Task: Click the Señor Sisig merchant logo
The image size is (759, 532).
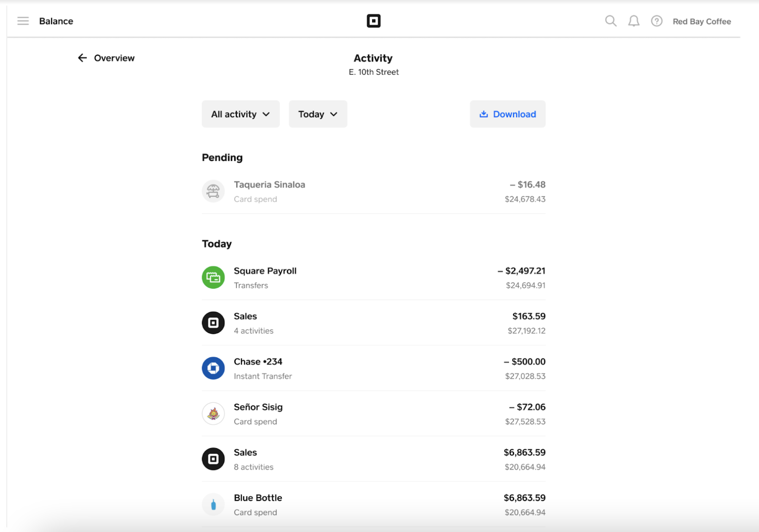Action: pyautogui.click(x=213, y=413)
